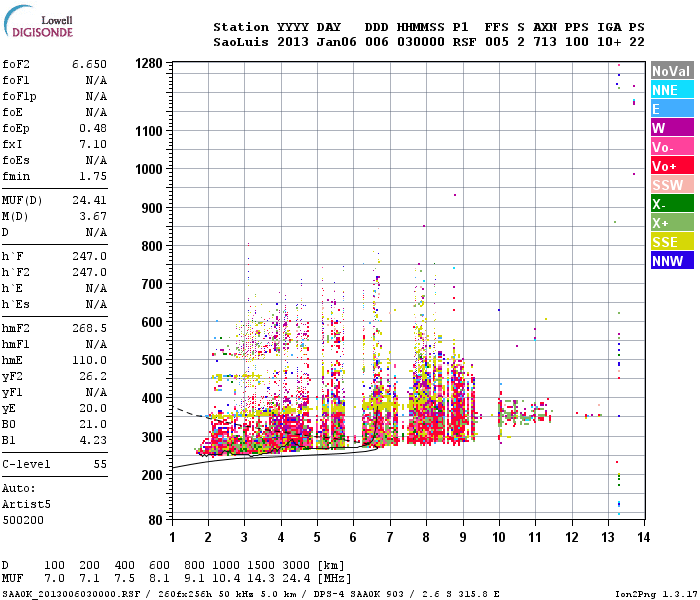The width and height of the screenshot is (700, 600).
Task: Select the E blue legend swatch
Action: [672, 108]
